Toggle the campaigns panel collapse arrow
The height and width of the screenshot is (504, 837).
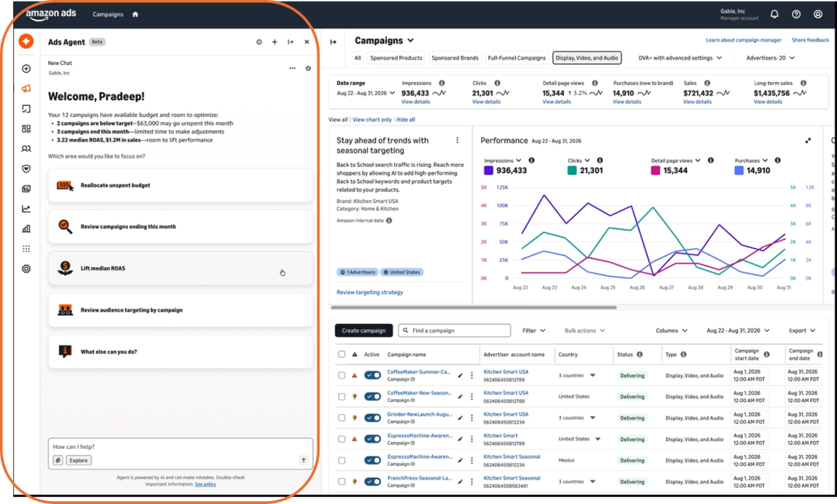click(333, 41)
